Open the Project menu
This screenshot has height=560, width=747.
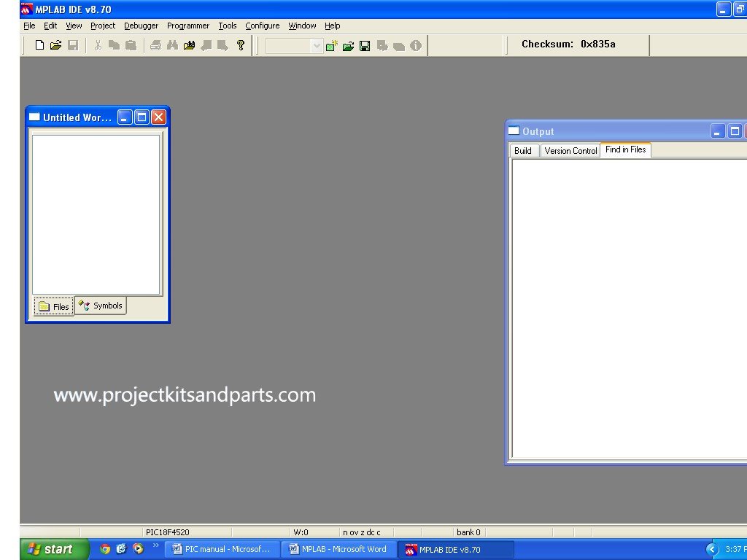tap(103, 26)
